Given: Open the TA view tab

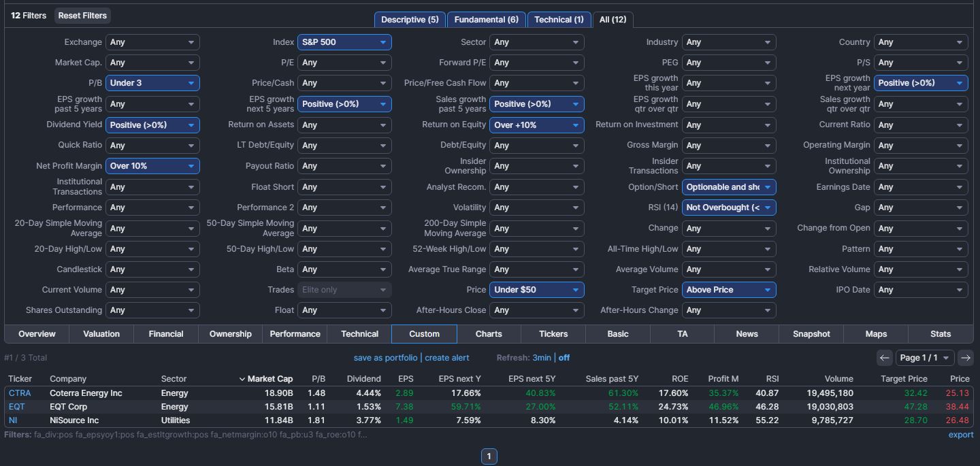Looking at the screenshot, I should (x=682, y=334).
